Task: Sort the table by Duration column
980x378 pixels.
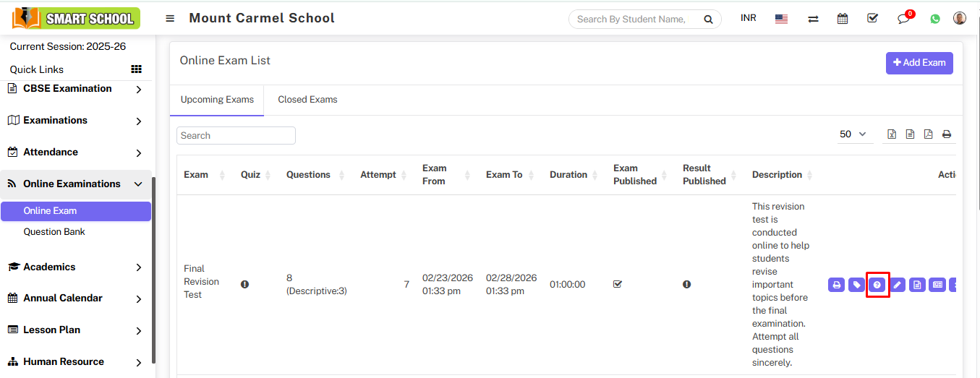Action: (x=568, y=175)
